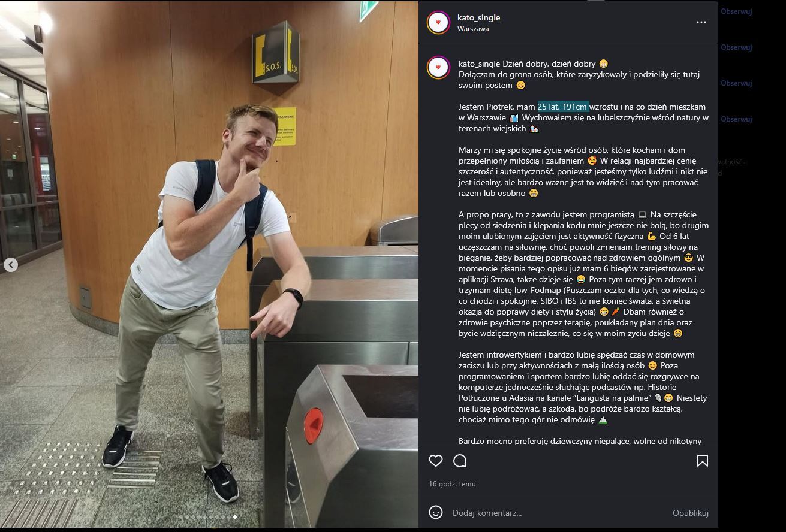
Task: Click the bright active carousel dot under the photo
Action: tap(235, 516)
